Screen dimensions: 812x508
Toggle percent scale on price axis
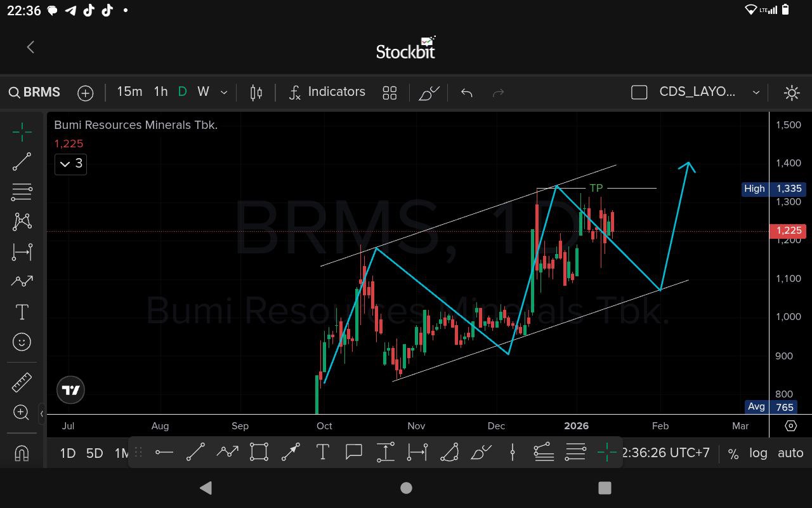(733, 453)
